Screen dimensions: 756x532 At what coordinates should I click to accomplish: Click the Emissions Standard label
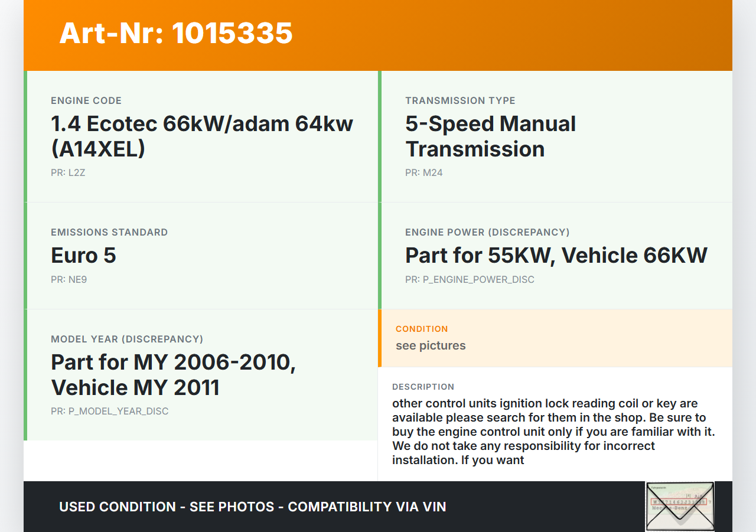[109, 232]
